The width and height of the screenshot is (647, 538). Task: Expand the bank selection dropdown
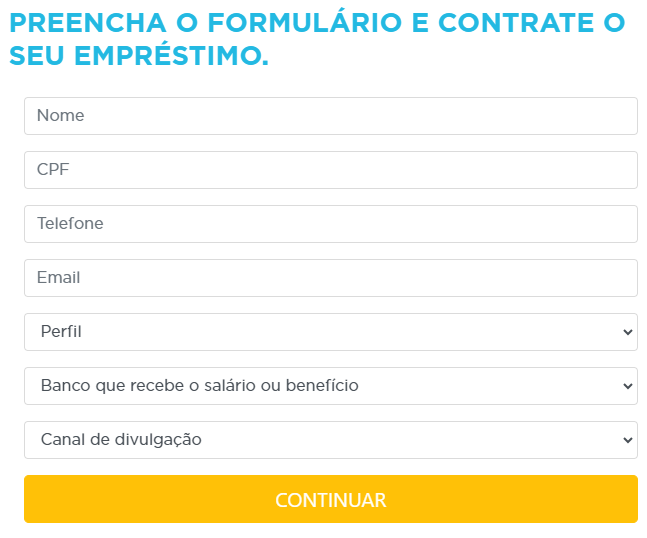(330, 386)
